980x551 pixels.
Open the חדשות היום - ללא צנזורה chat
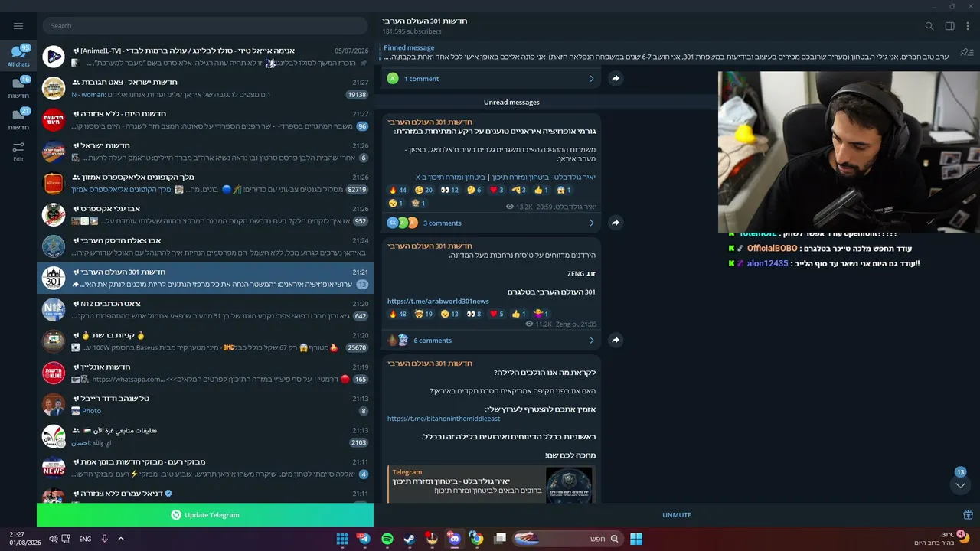pos(205,119)
